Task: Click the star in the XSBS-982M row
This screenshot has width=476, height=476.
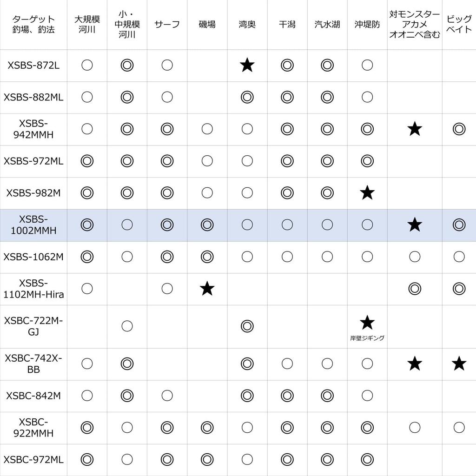Action: tap(367, 192)
